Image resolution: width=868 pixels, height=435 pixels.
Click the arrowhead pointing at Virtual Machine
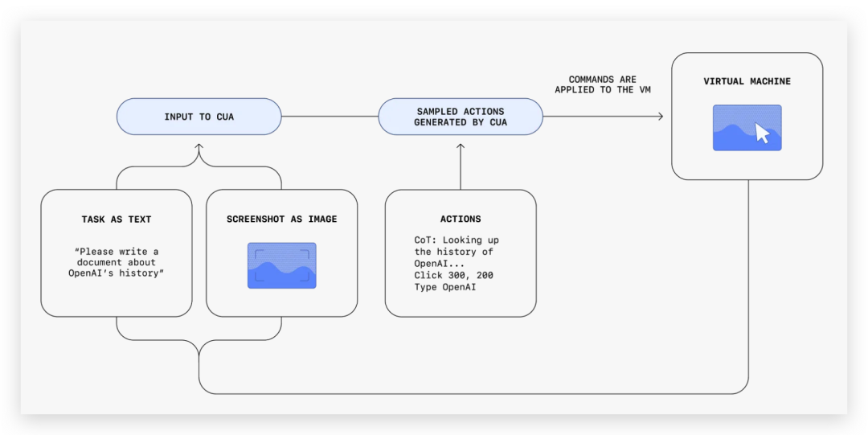[x=659, y=117]
